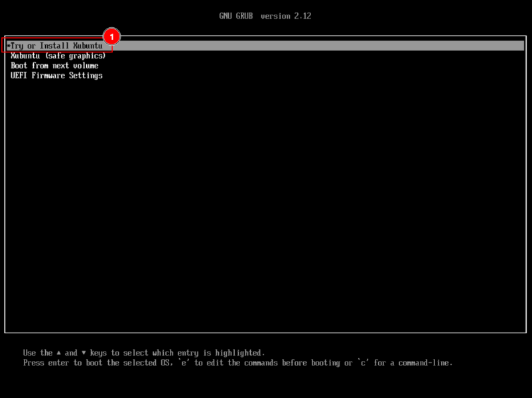The width and height of the screenshot is (532, 398).
Task: Click empty black area inside the menu box
Action: [x=265, y=199]
